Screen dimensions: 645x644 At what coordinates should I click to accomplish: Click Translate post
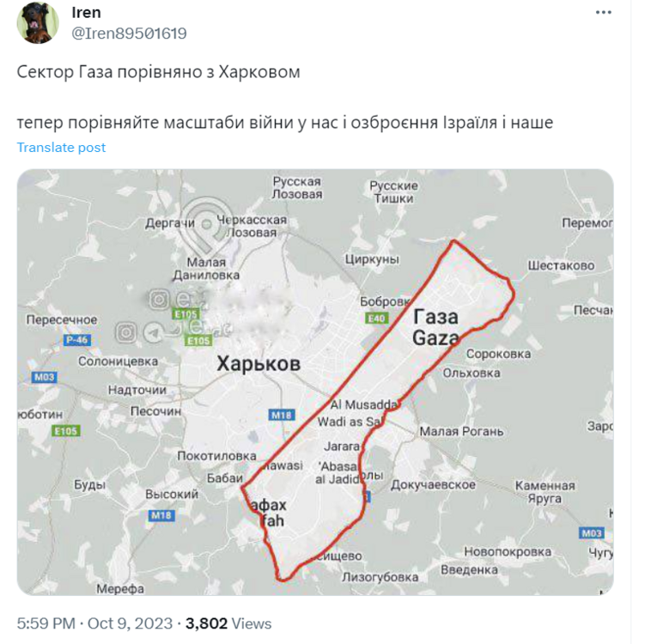coord(61,147)
